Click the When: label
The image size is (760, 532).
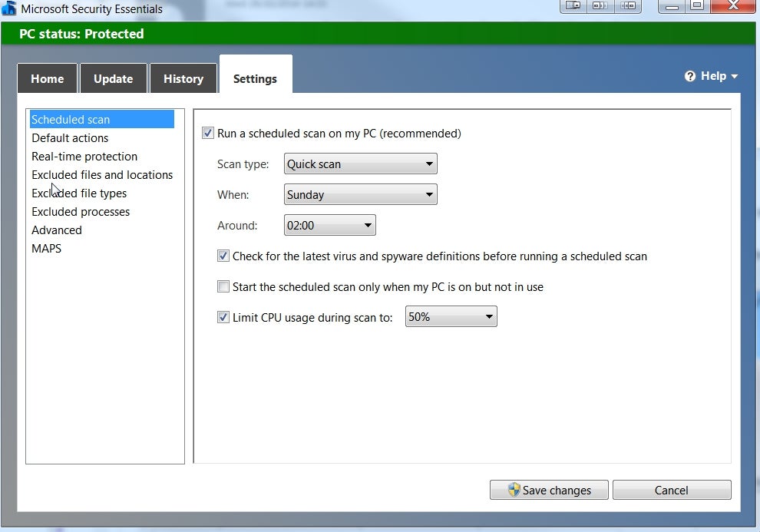233,195
